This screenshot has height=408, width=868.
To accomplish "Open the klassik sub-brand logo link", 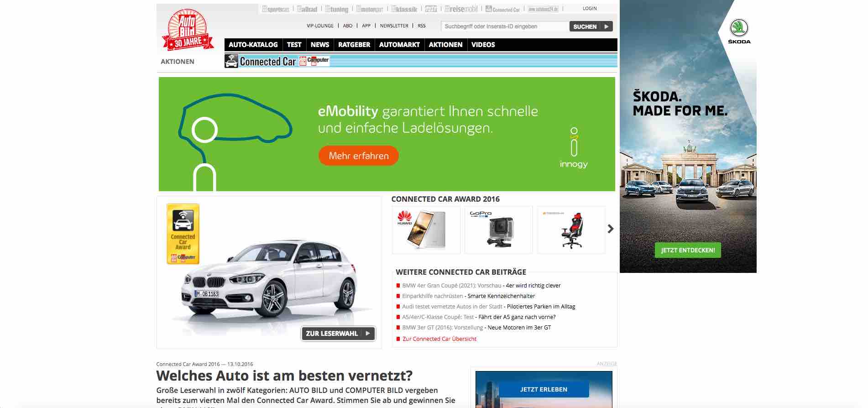I will 404,9.
